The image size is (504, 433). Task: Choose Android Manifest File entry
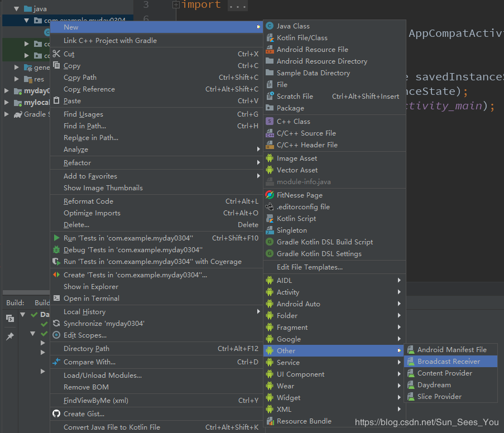451,350
